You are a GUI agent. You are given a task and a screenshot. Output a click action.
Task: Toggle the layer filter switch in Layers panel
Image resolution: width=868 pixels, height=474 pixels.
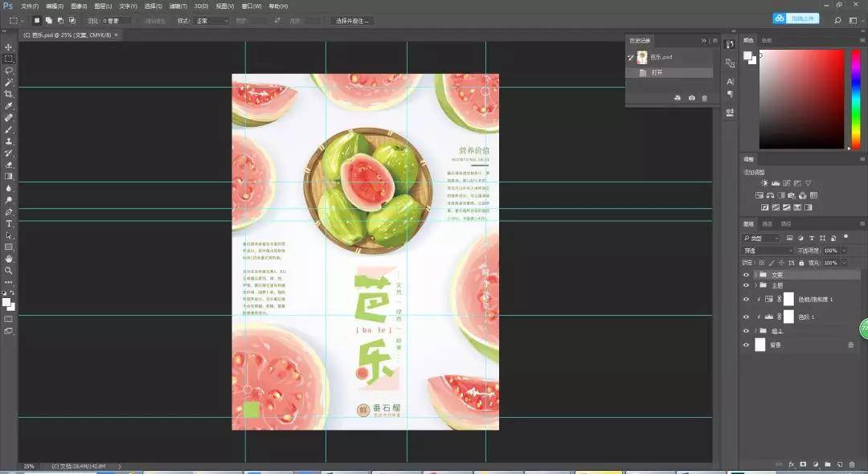(x=845, y=237)
